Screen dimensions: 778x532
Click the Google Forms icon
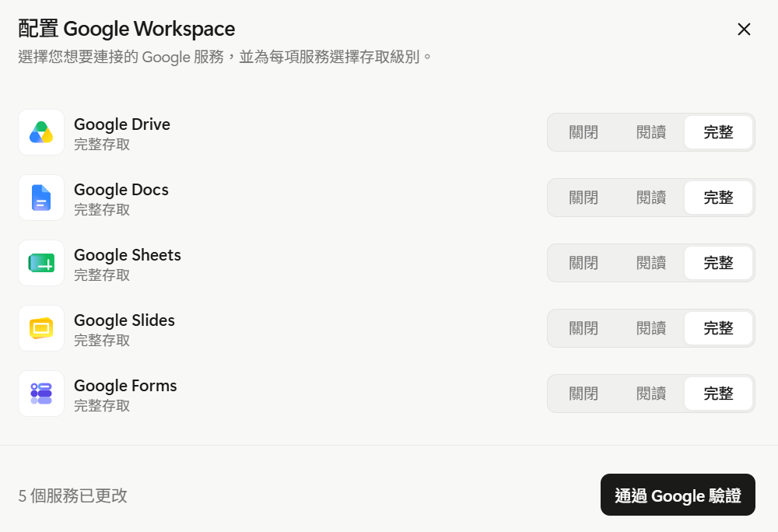coord(41,394)
